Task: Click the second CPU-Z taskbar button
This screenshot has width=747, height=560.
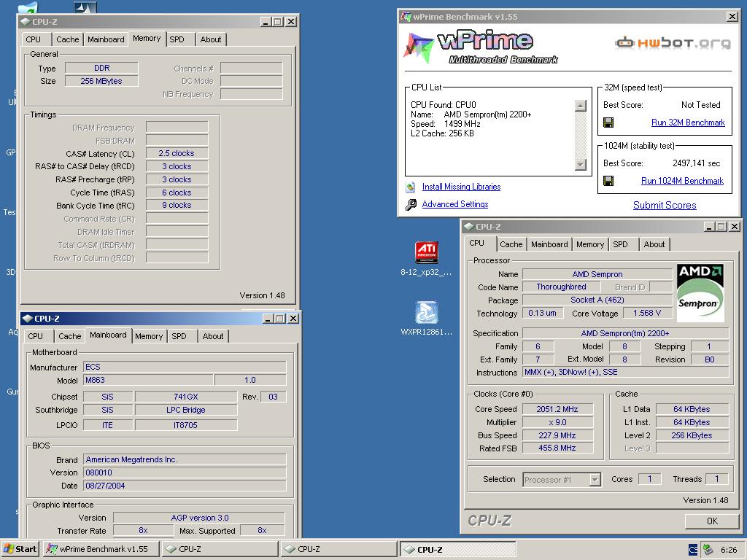Action: (x=338, y=549)
